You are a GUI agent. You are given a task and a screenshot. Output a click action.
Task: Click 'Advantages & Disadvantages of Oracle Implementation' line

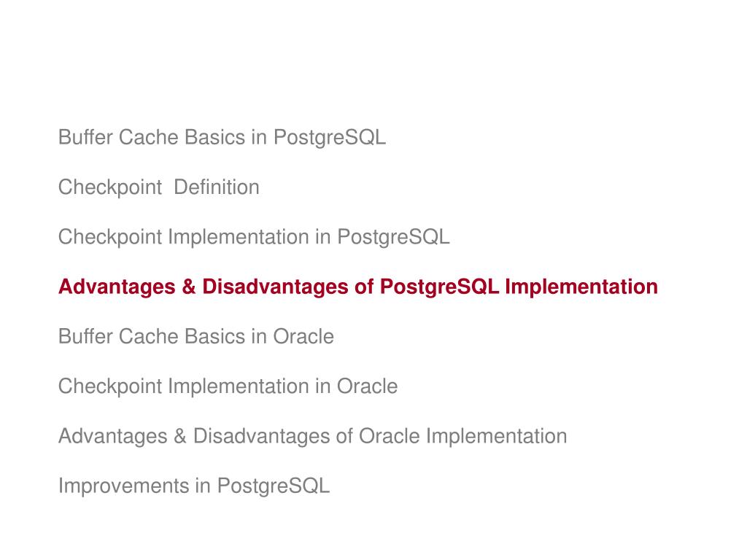[x=312, y=436]
